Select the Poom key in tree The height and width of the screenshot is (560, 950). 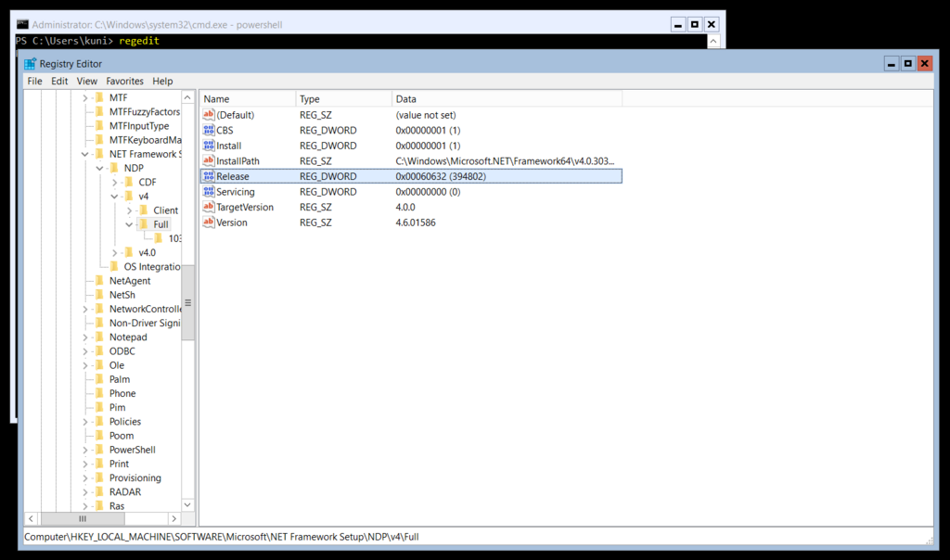pos(122,435)
